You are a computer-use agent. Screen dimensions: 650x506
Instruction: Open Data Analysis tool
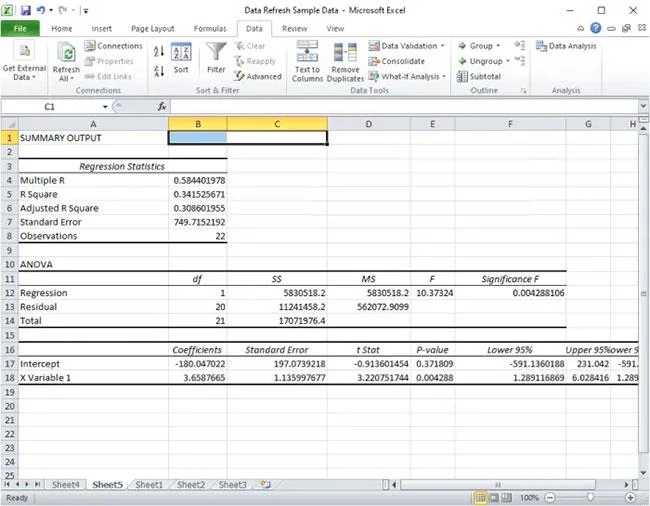(x=566, y=46)
